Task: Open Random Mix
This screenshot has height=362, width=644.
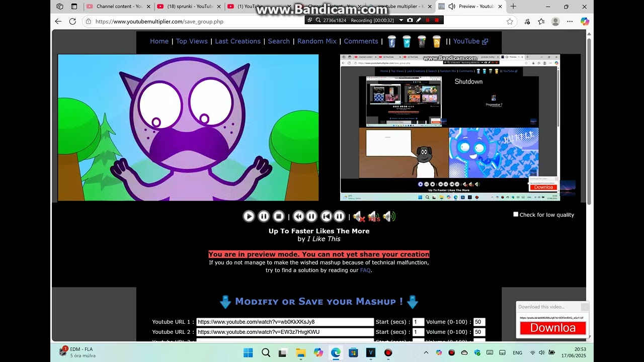Action: (x=316, y=41)
